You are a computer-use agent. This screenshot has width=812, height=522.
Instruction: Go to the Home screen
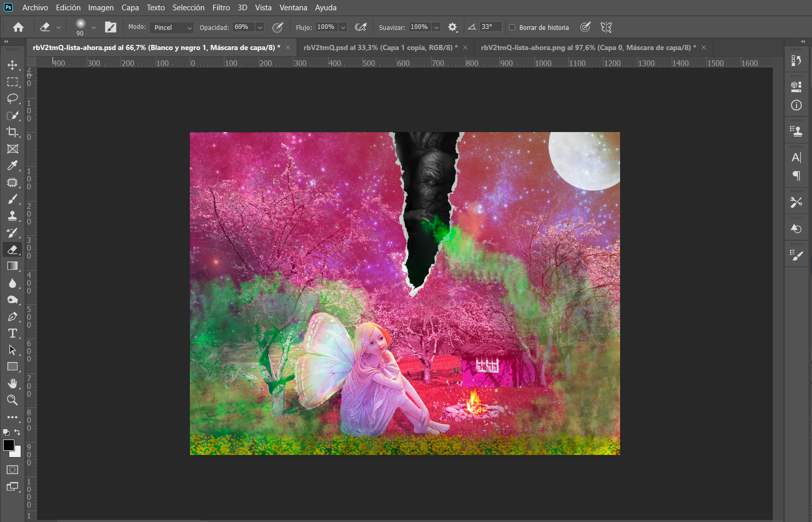coord(18,27)
